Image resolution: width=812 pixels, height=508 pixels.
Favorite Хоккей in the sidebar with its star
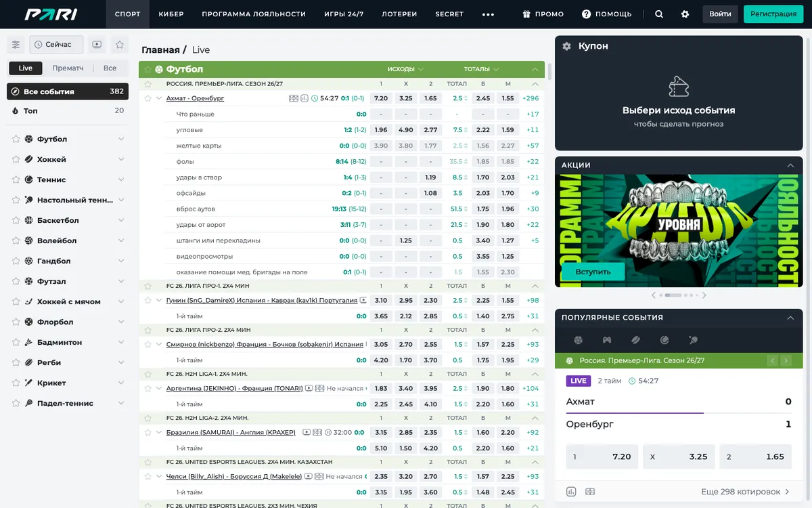coord(16,160)
